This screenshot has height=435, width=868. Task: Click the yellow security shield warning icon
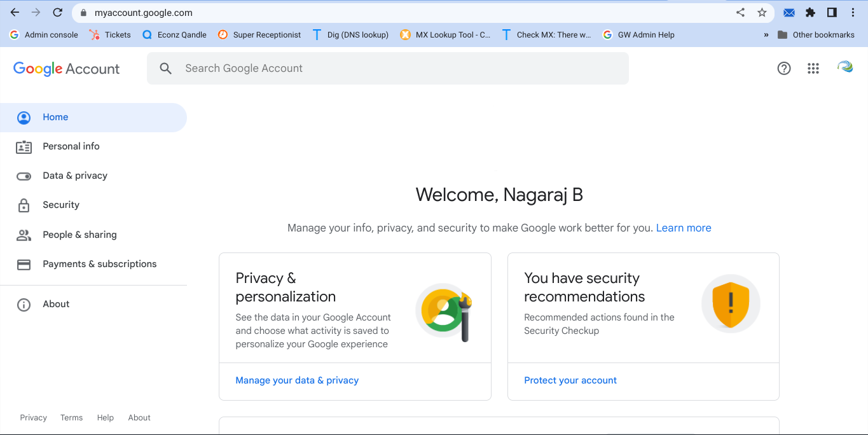[x=731, y=304]
